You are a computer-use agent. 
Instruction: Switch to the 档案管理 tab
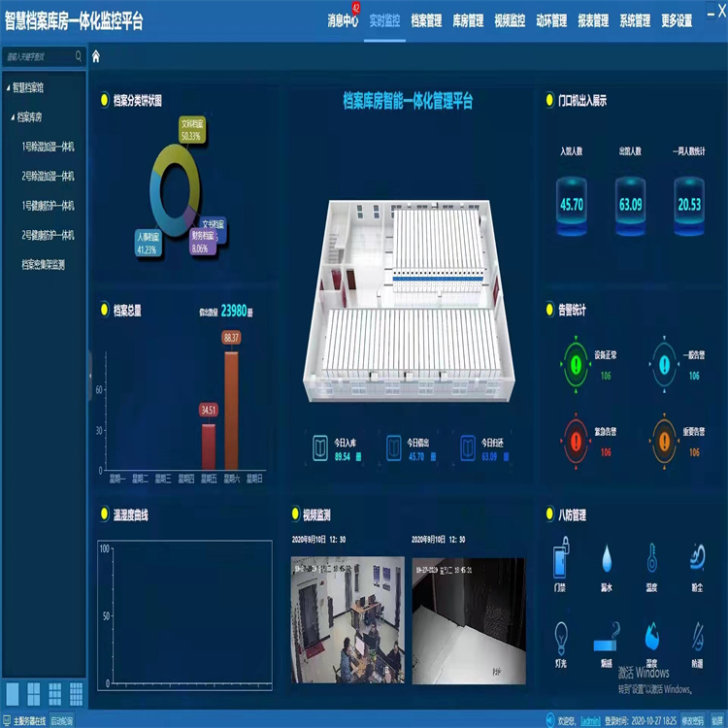426,19
